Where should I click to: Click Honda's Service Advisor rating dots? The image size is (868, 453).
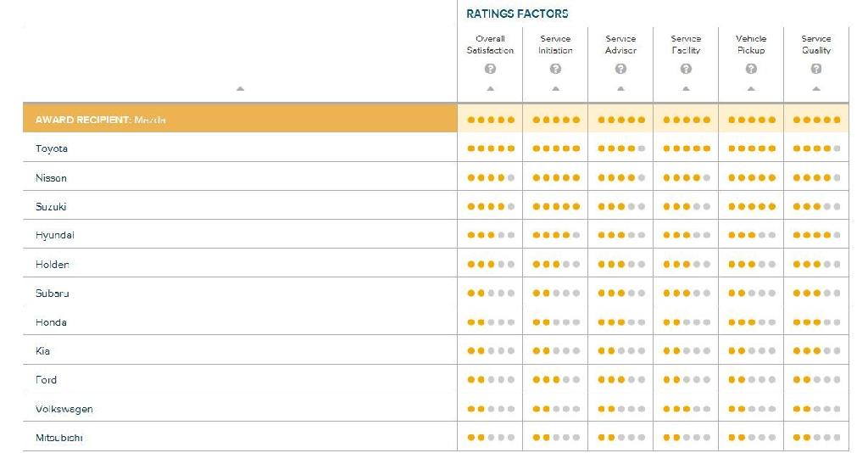tap(621, 322)
